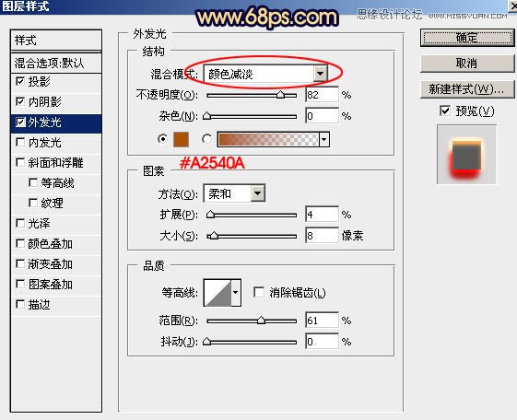Select the 内发光 style entry label
Viewport: 517px width, 420px height.
coord(44,143)
